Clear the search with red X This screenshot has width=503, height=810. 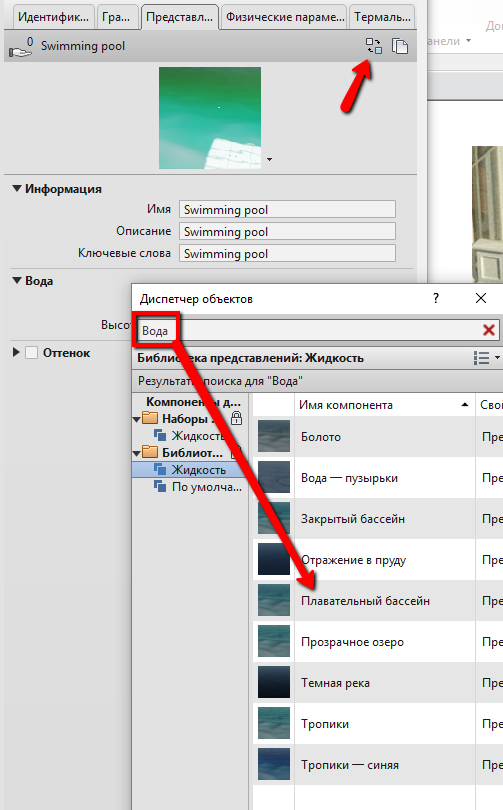point(489,330)
